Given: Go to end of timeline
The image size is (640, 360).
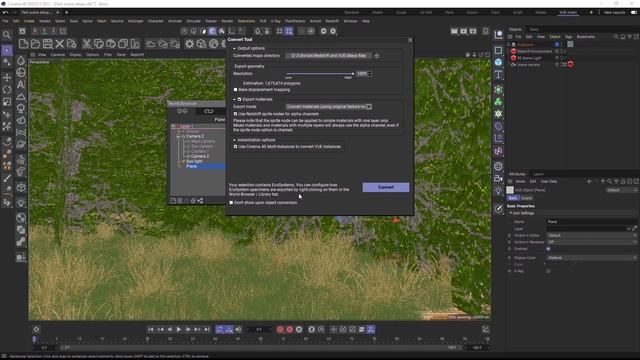Looking at the screenshot, I should click(x=207, y=329).
